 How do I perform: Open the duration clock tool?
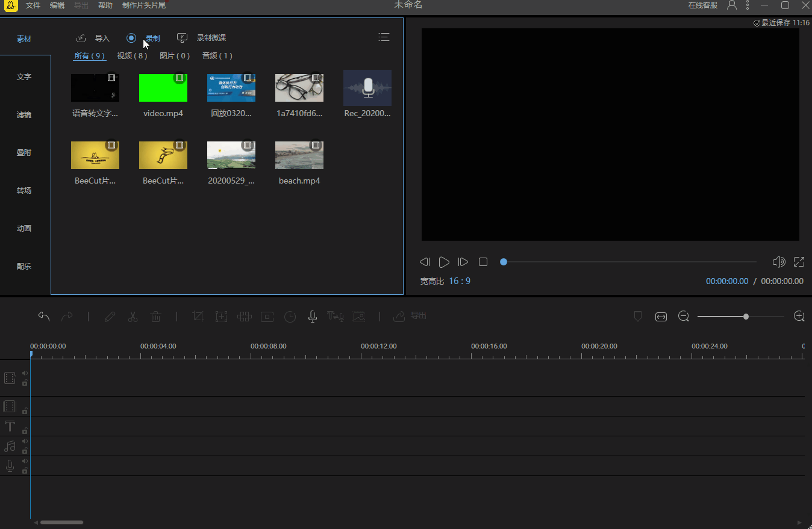click(290, 317)
